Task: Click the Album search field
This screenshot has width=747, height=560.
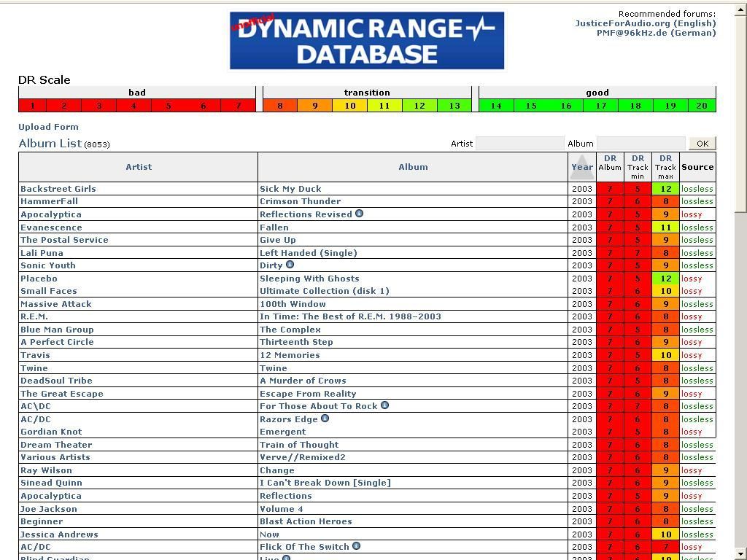Action: [x=640, y=144]
